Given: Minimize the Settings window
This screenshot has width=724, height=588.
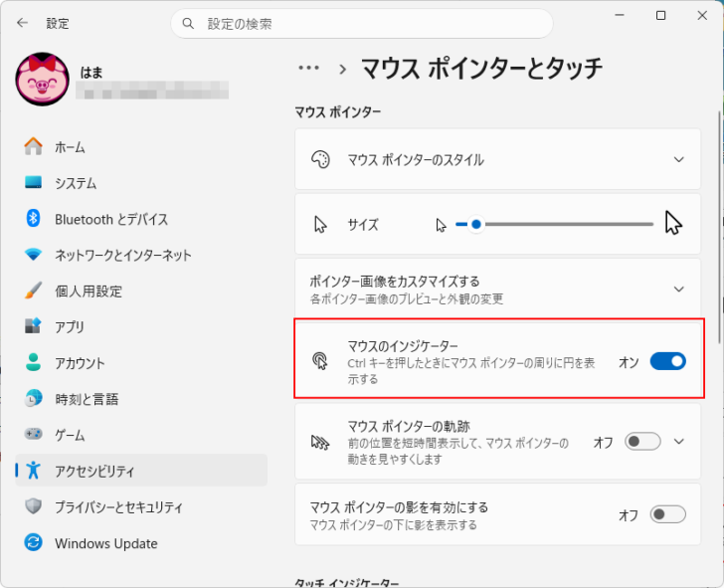Looking at the screenshot, I should [620, 16].
